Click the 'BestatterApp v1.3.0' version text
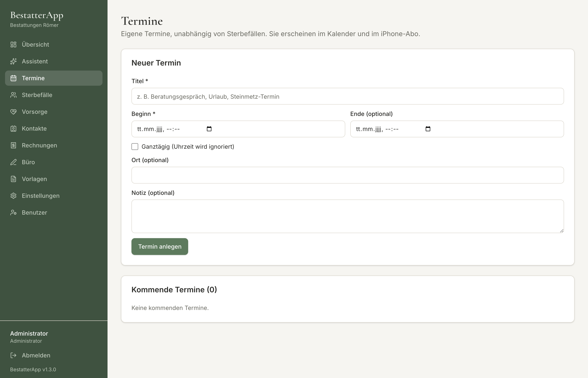 (x=33, y=369)
